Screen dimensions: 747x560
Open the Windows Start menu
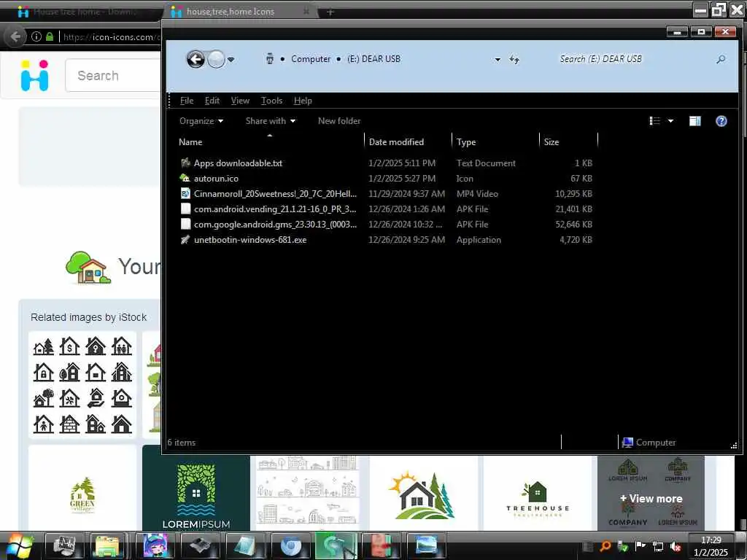pos(19,545)
